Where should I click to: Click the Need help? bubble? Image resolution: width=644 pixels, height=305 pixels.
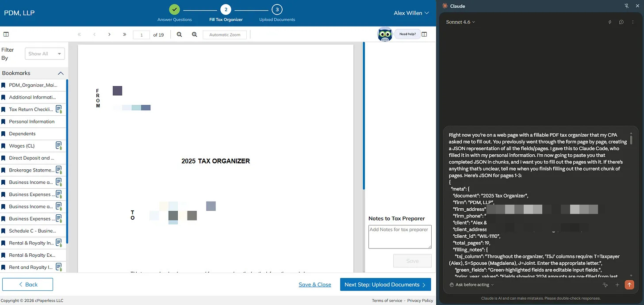click(407, 34)
